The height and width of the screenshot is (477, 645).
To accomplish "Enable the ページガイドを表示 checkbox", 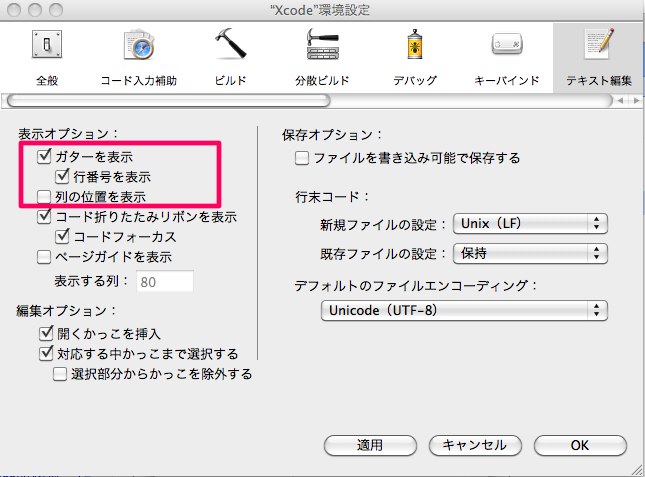I will (44, 257).
